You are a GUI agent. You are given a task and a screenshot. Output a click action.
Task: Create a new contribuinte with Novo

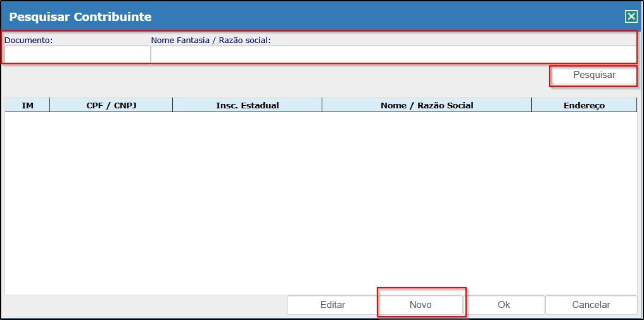pyautogui.click(x=420, y=305)
